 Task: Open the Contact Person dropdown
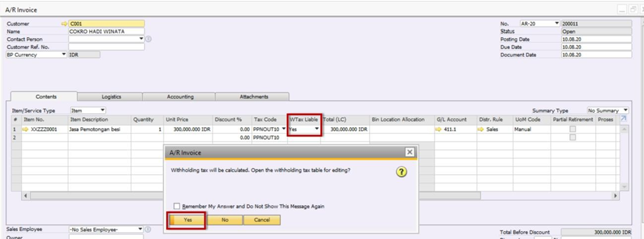141,39
